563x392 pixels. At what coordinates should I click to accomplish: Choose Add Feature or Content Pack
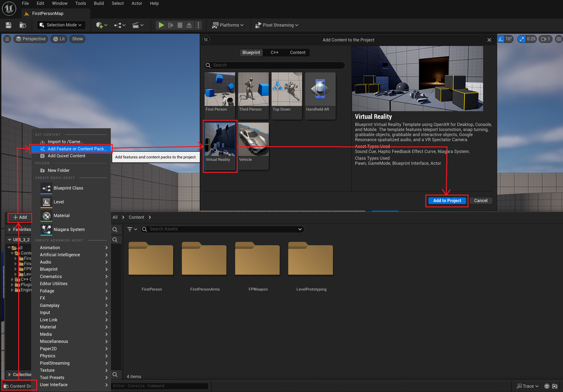(71, 149)
